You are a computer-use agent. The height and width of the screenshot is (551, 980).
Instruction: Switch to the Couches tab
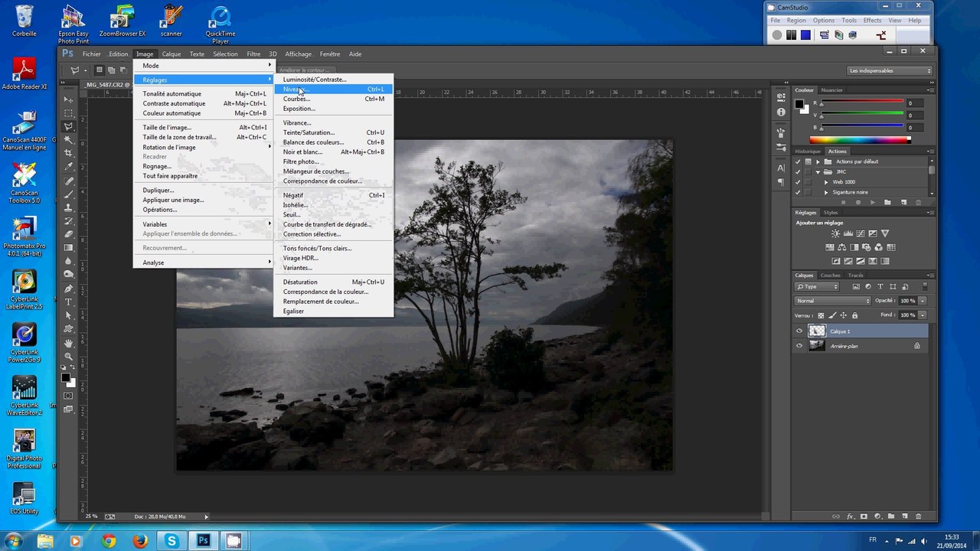(x=830, y=275)
